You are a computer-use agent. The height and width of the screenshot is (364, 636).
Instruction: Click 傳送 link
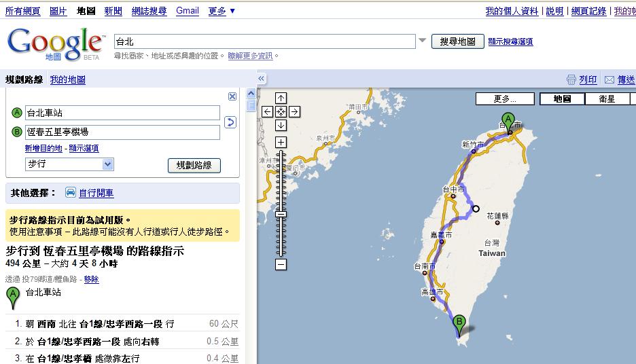pyautogui.click(x=626, y=80)
